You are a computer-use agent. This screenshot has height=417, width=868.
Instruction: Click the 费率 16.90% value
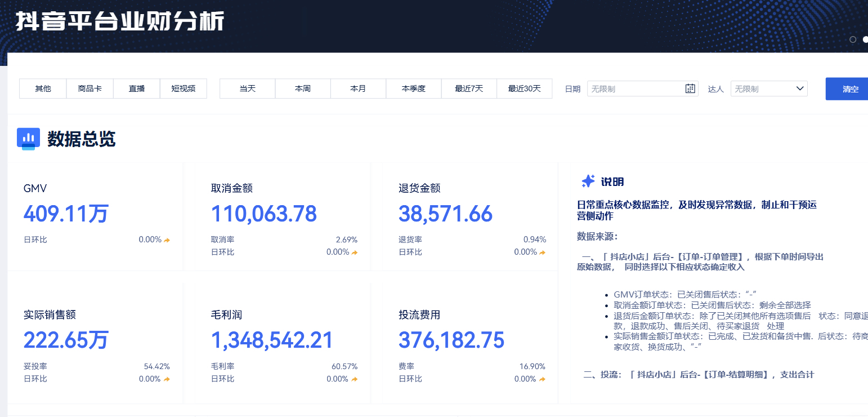533,367
